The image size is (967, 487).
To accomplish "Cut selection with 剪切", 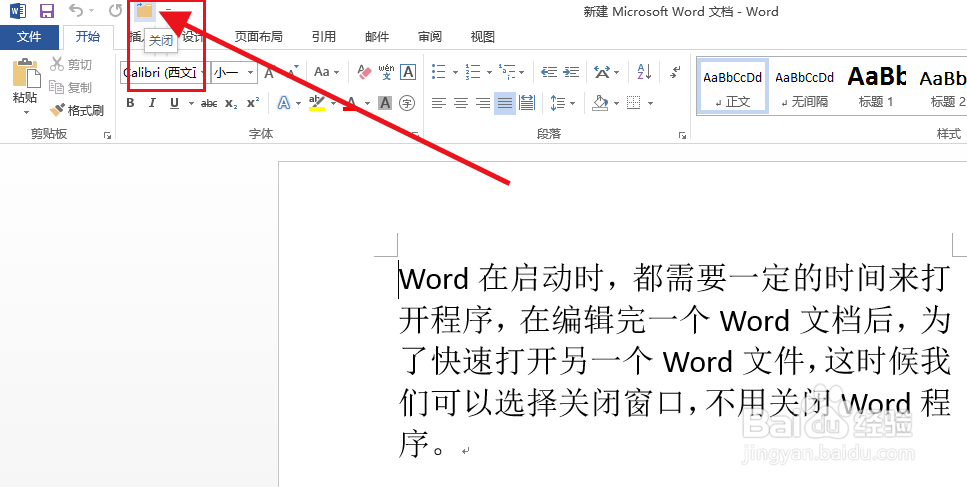I will pos(72,64).
